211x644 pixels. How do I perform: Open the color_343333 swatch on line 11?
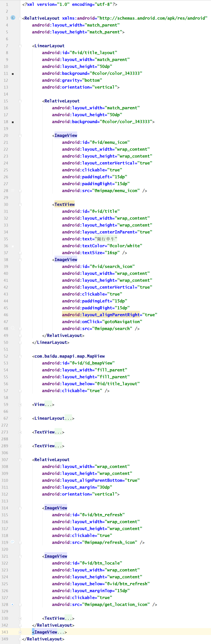tap(13, 74)
